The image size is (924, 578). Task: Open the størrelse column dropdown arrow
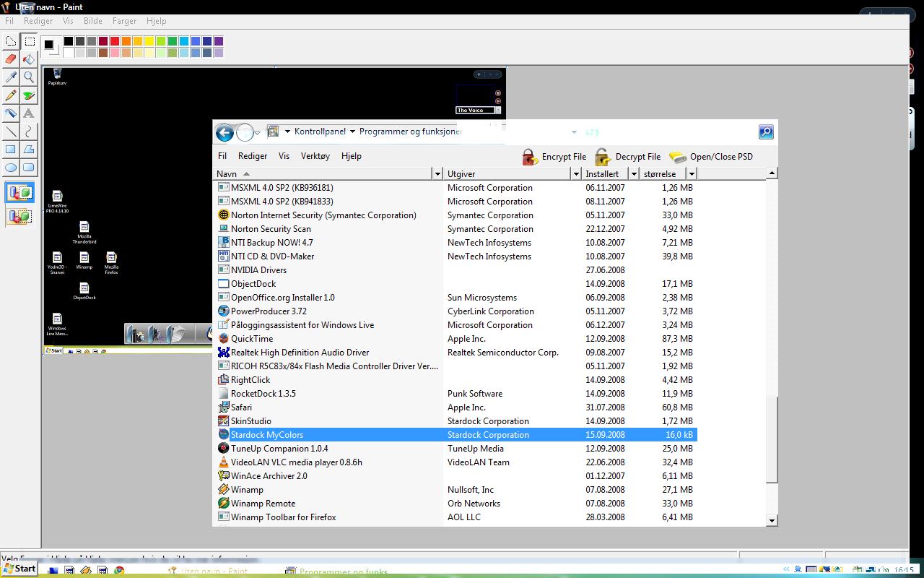(692, 174)
